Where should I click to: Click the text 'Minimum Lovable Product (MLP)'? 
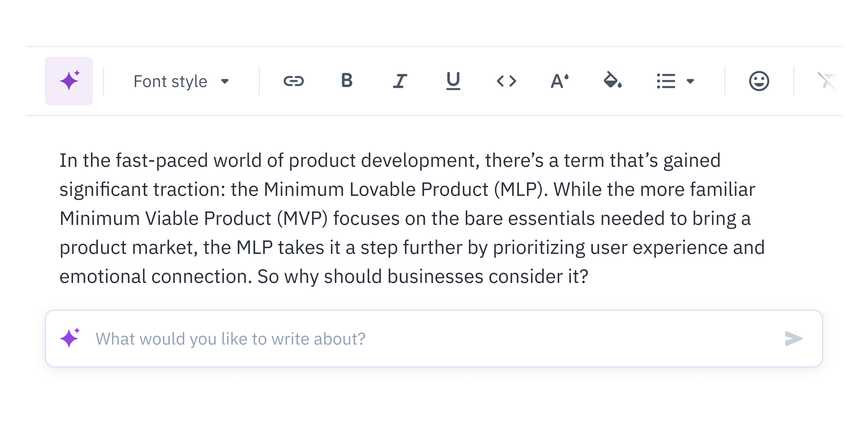pyautogui.click(x=403, y=190)
